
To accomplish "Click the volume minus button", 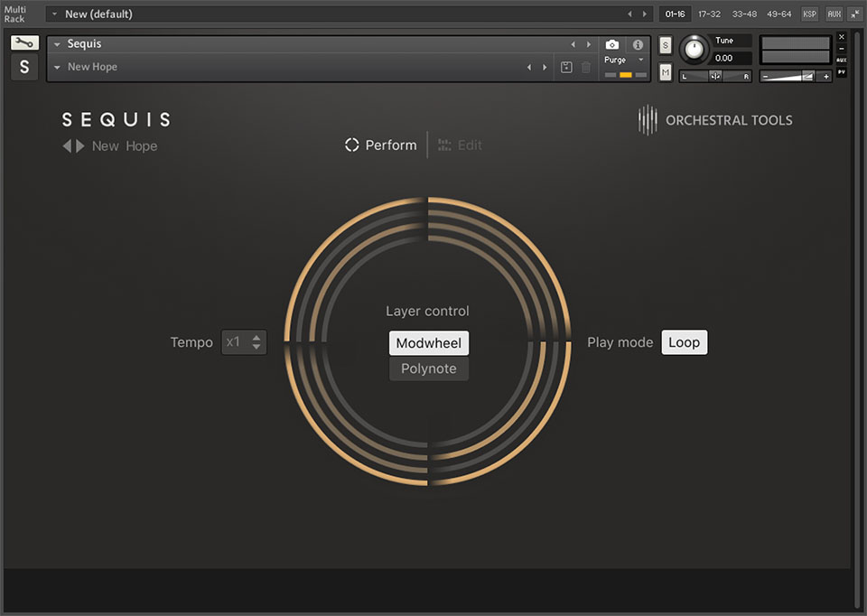I will click(x=765, y=76).
